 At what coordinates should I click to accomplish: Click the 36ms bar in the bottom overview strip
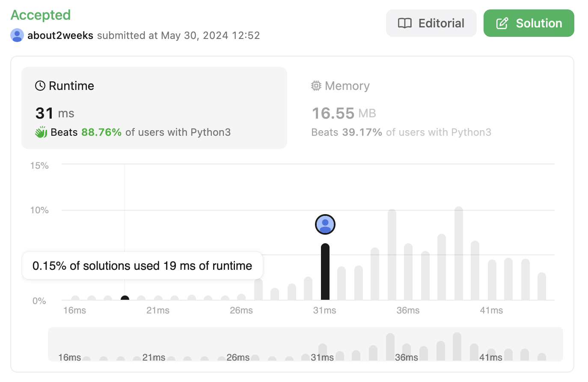407,352
